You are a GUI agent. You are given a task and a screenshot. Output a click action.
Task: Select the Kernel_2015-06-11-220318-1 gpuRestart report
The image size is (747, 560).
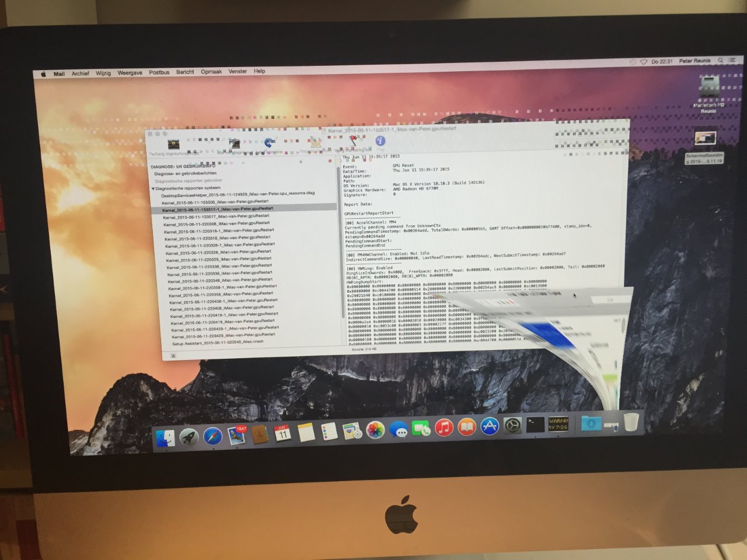click(x=219, y=230)
